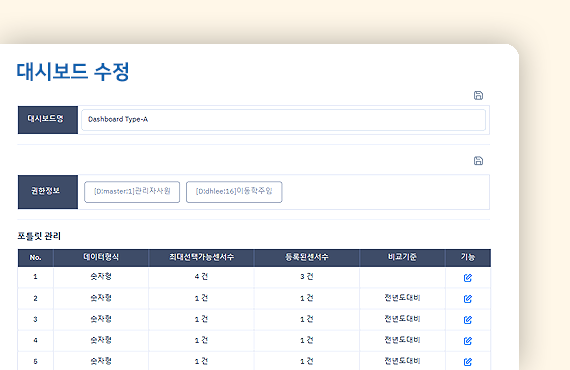Screen dimensions: 570x370
Task: Edit portlet row 2 with pencil icon
Action: click(x=468, y=299)
